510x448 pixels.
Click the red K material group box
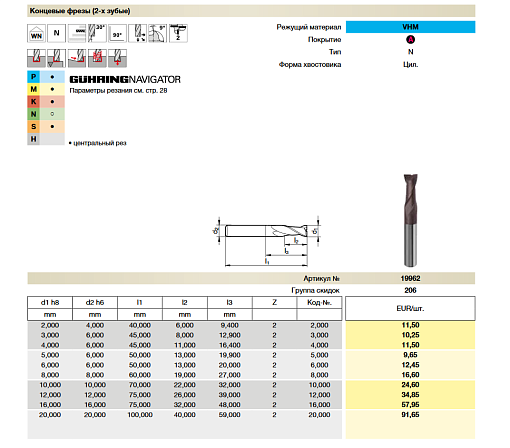[33, 102]
